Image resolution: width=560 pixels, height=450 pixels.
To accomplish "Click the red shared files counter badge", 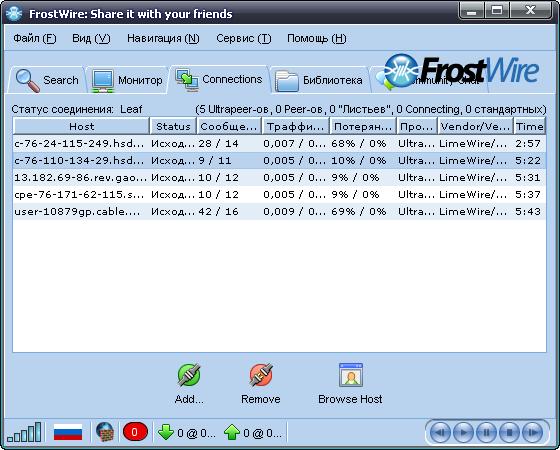I will [135, 432].
